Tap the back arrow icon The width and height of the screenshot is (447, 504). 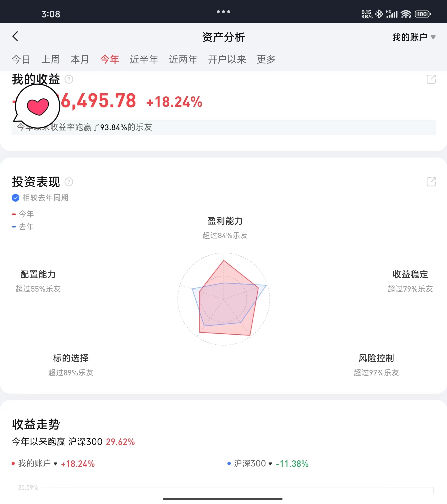(15, 36)
